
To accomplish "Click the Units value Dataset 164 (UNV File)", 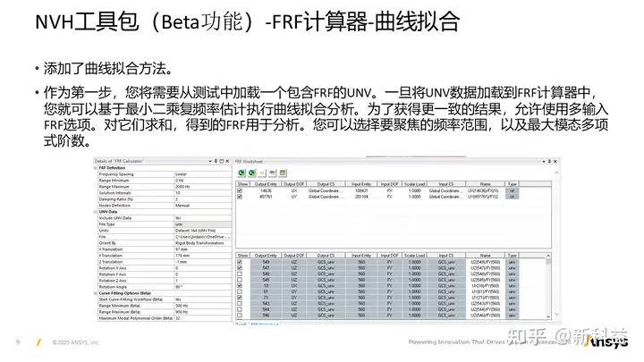I will (203, 231).
